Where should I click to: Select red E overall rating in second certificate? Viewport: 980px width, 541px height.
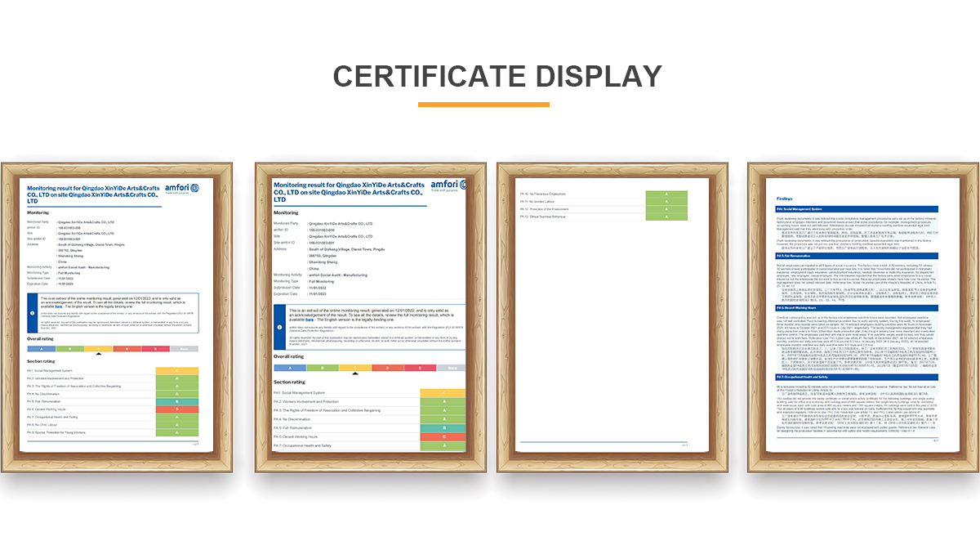pos(419,368)
